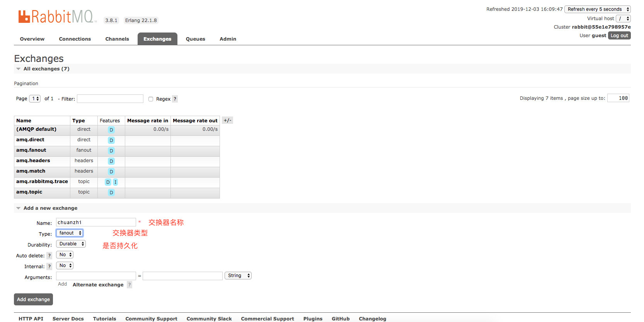Go to the Overview tab

32,39
